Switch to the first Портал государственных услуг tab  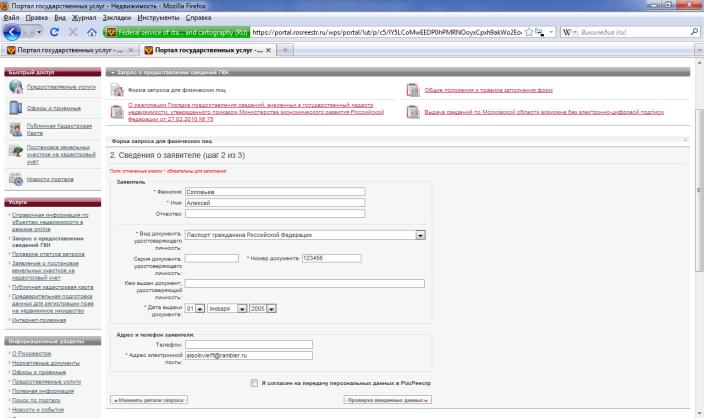70,50
